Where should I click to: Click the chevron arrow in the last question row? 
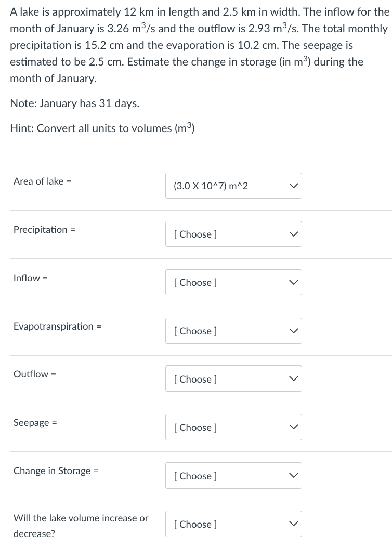(294, 524)
